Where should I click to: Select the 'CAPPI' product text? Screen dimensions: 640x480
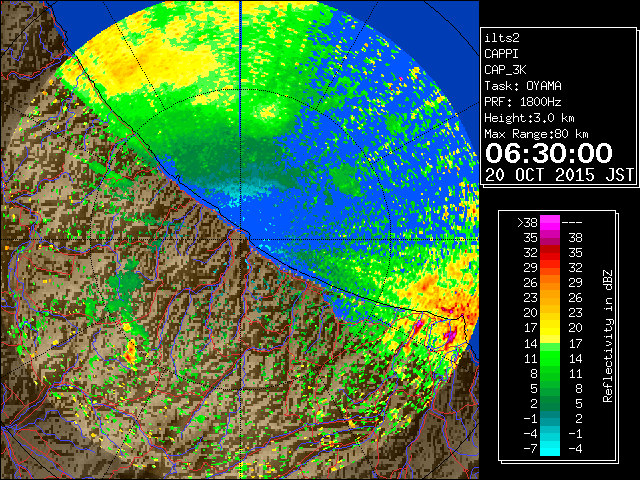point(501,54)
